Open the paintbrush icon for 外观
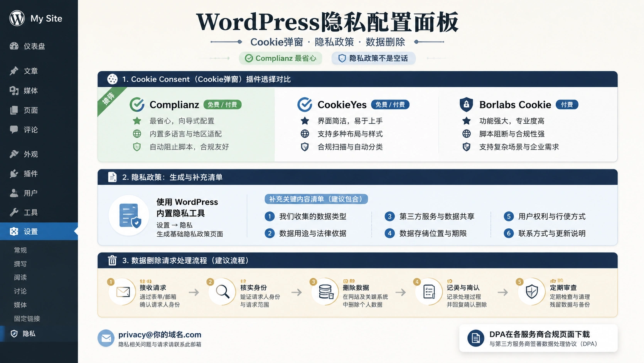 click(14, 154)
